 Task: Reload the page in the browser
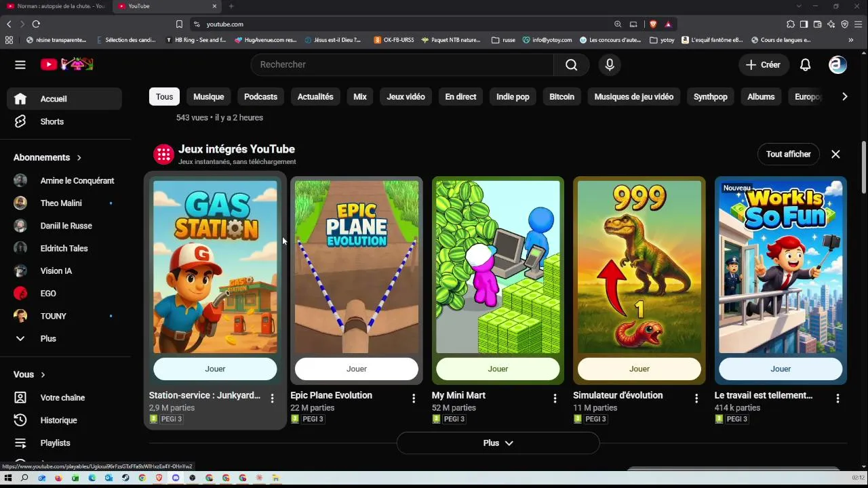[36, 24]
